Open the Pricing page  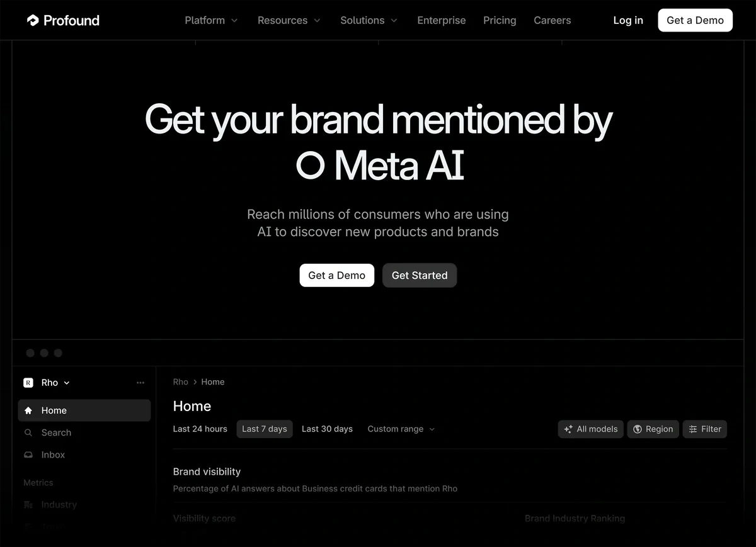click(x=500, y=20)
